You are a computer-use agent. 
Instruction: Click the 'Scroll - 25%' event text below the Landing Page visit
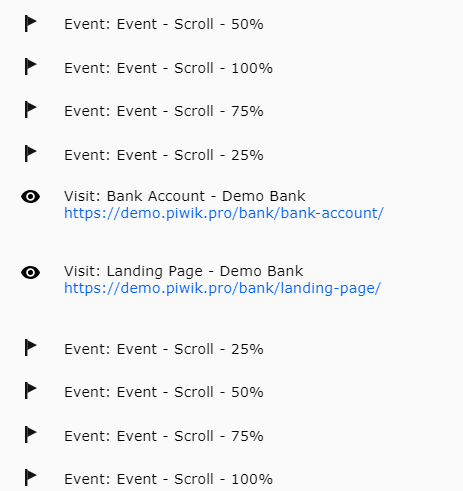point(219,349)
